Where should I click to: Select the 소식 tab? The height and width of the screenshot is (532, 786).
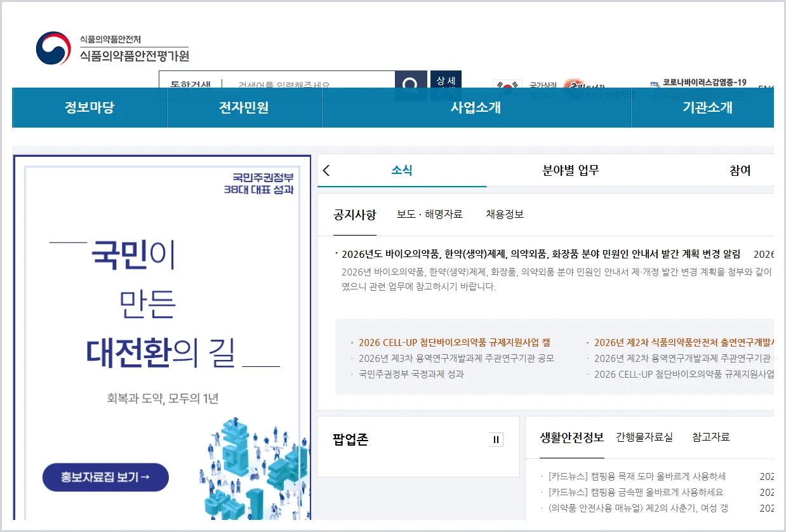(402, 170)
